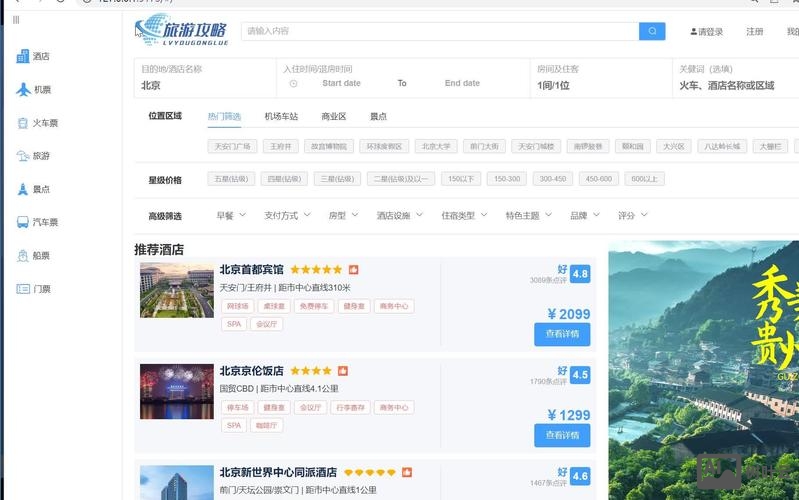
Task: Click the 请登录 login link
Action: [707, 32]
